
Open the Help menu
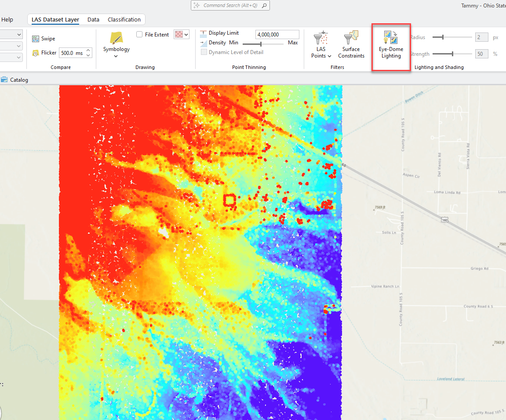tap(7, 20)
